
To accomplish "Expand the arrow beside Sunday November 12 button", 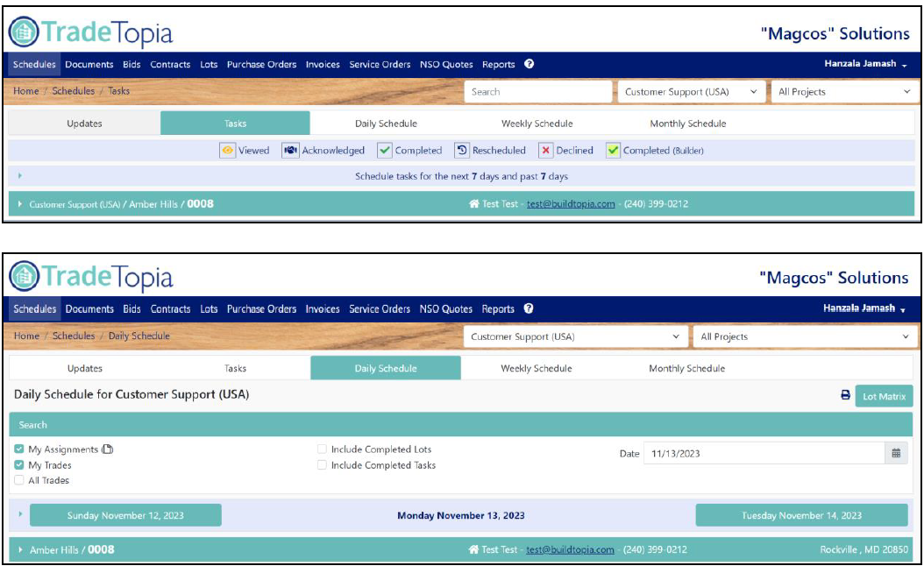I will 20,514.
